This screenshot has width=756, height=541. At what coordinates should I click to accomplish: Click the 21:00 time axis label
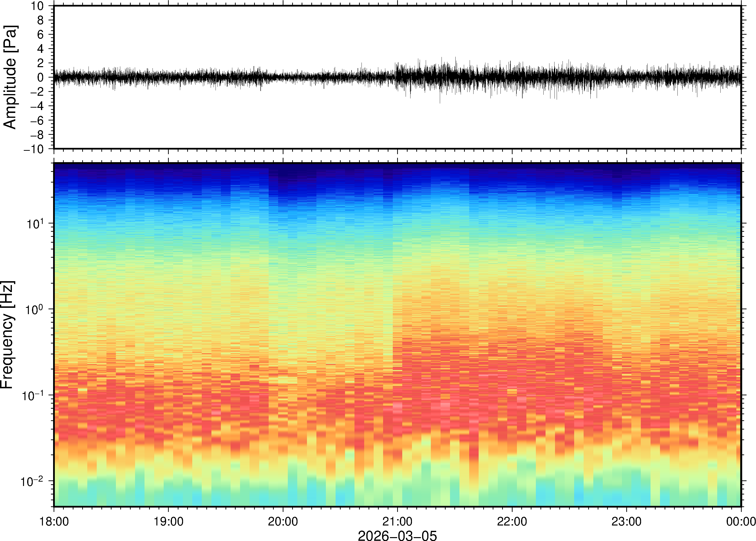click(x=397, y=521)
